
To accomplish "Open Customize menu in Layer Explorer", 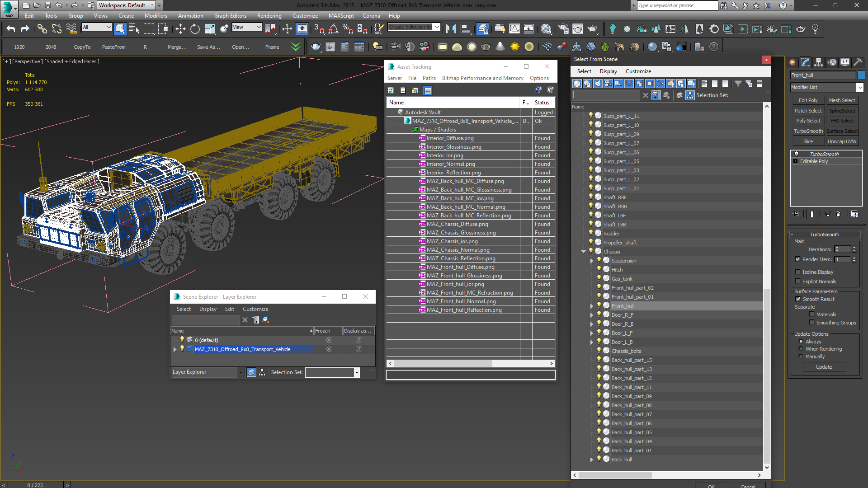I will click(255, 309).
